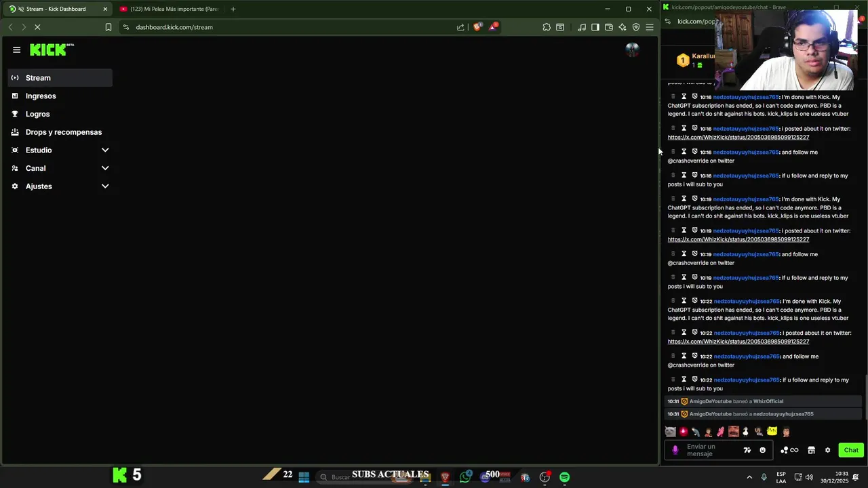
Task: Open Brave VPN shield icon
Action: [636, 27]
